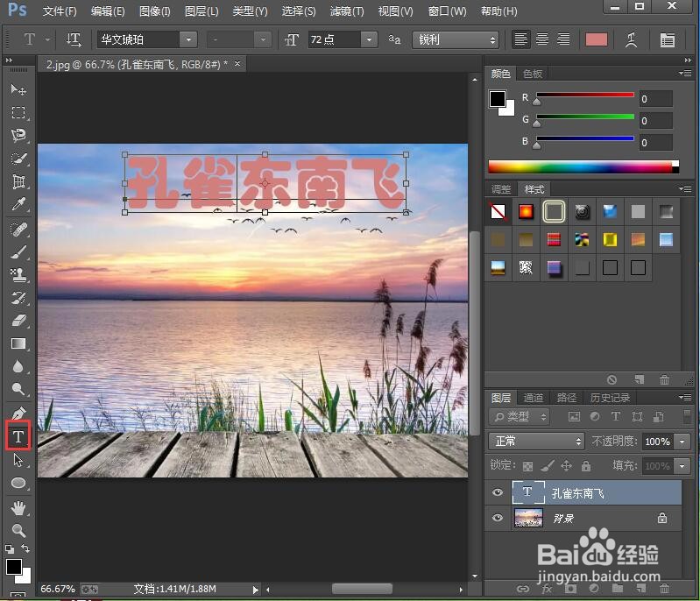This screenshot has height=601, width=700.
Task: Select the History Brush tool
Action: click(x=18, y=298)
